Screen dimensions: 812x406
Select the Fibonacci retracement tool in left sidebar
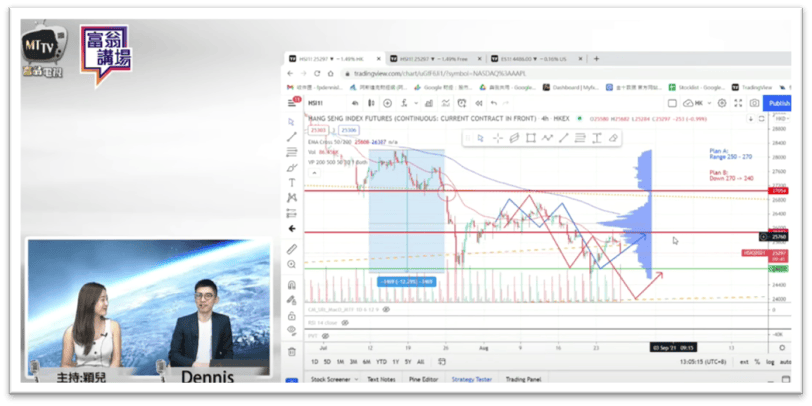click(292, 152)
